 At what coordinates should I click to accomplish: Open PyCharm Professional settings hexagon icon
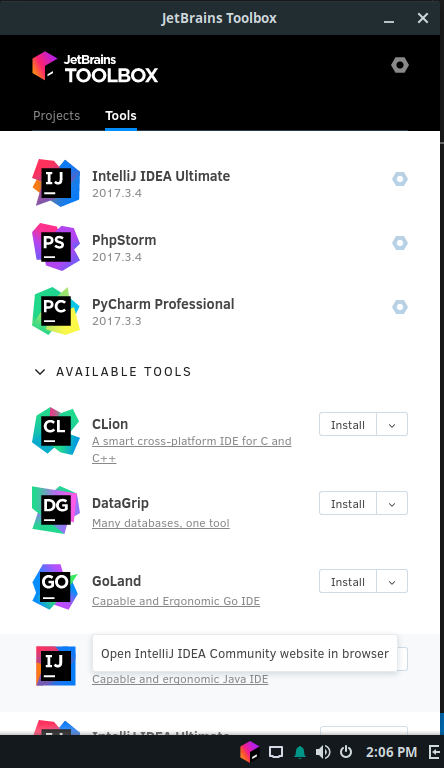click(399, 307)
